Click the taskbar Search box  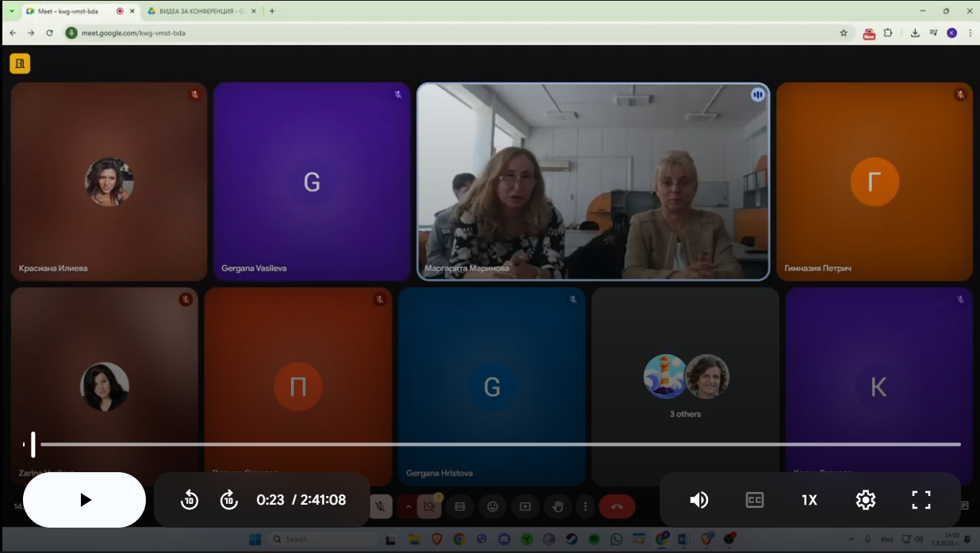point(325,540)
